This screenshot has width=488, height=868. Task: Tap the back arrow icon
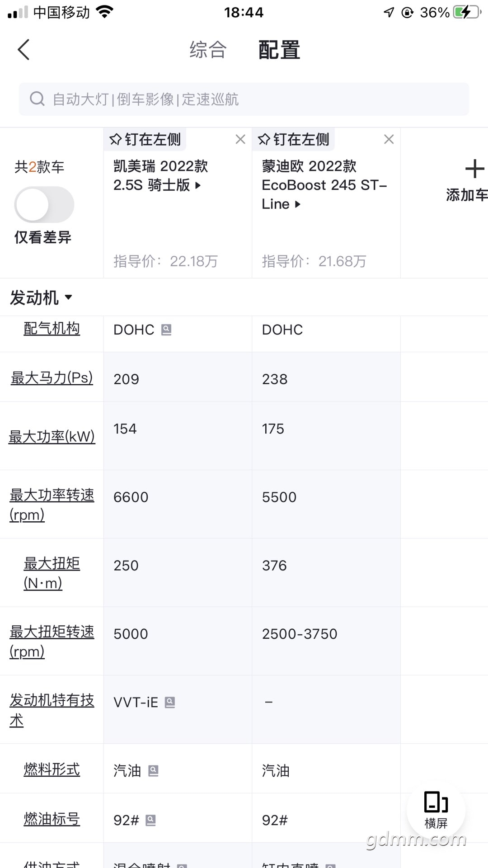(x=23, y=49)
